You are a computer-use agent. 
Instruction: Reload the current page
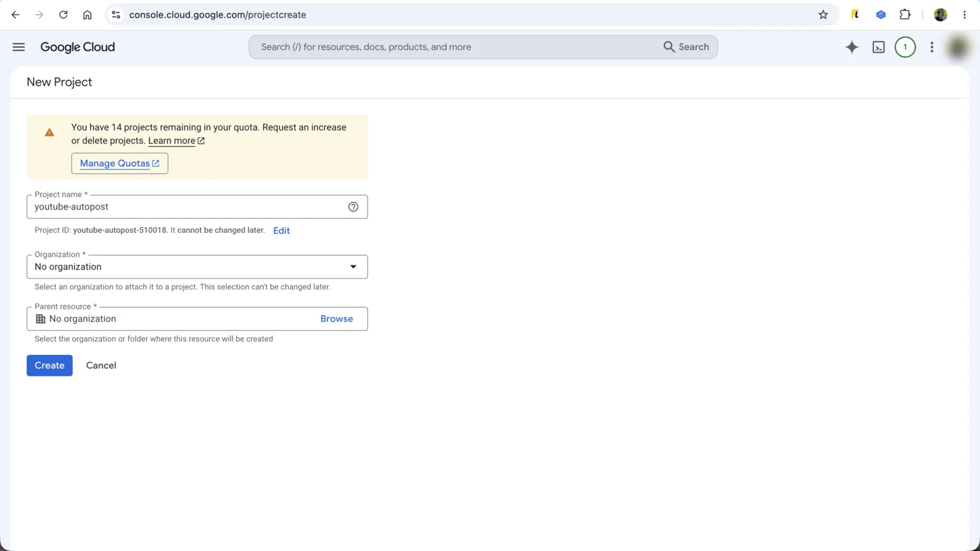coord(63,15)
